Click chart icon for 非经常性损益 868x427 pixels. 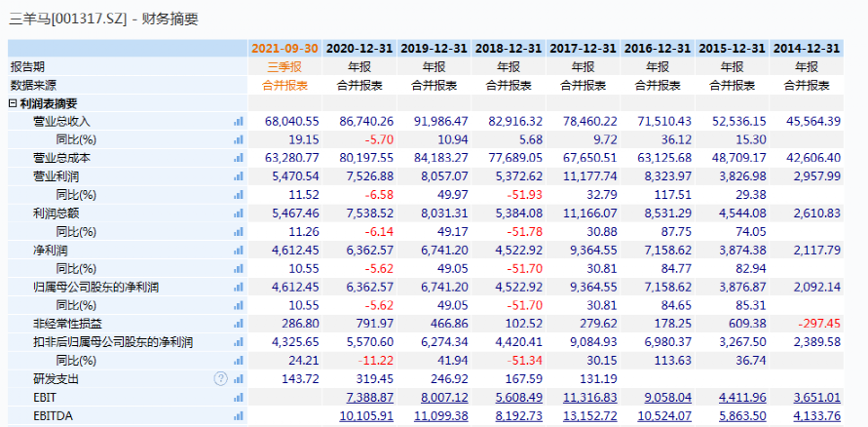(x=238, y=325)
